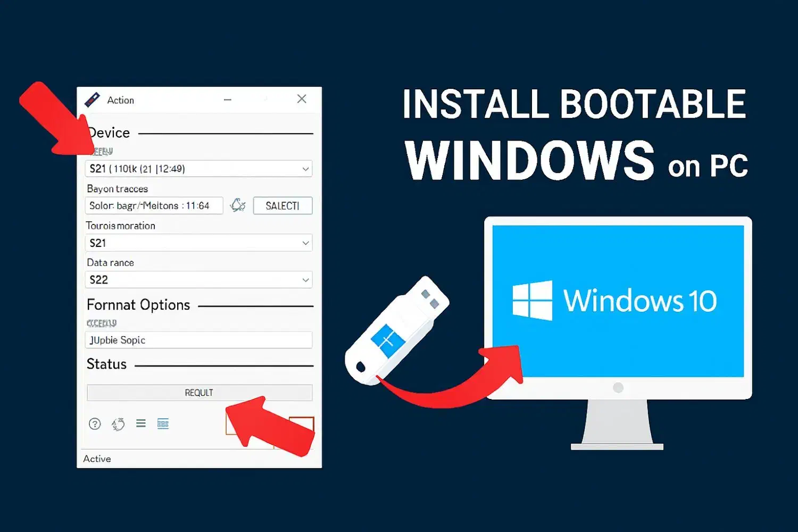Click the SALECTI button
The width and height of the screenshot is (798, 532).
[x=282, y=205]
